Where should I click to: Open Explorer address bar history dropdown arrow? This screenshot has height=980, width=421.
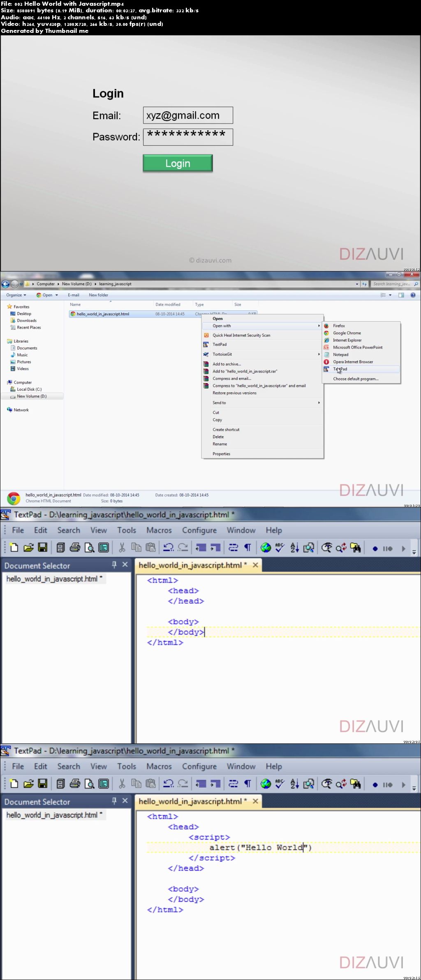[357, 284]
